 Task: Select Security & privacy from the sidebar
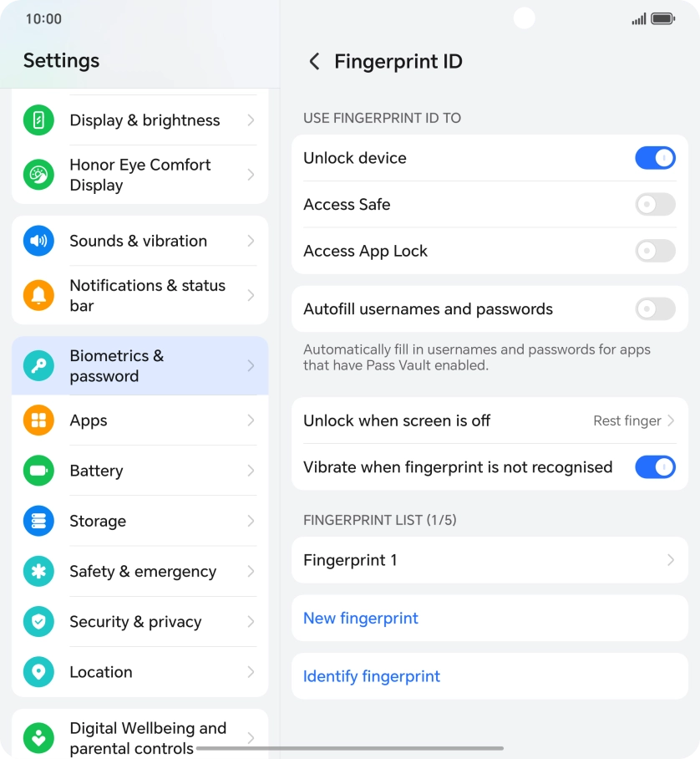click(x=139, y=621)
